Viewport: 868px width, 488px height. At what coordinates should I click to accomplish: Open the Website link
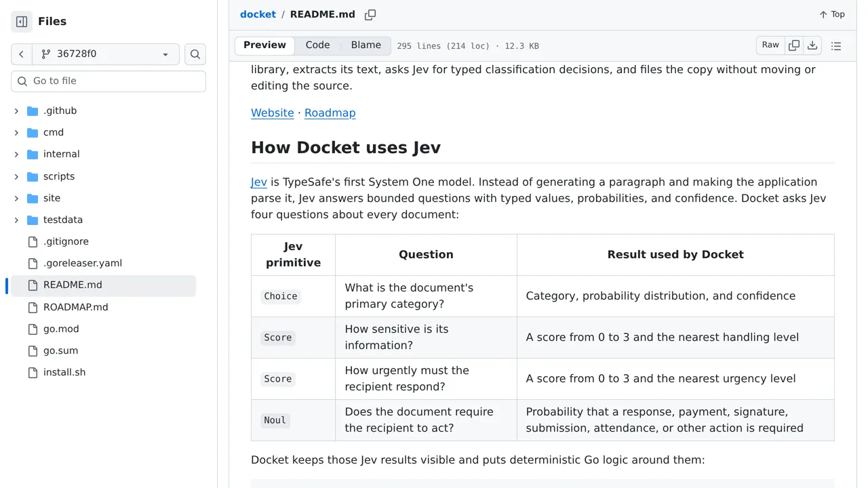(x=273, y=113)
